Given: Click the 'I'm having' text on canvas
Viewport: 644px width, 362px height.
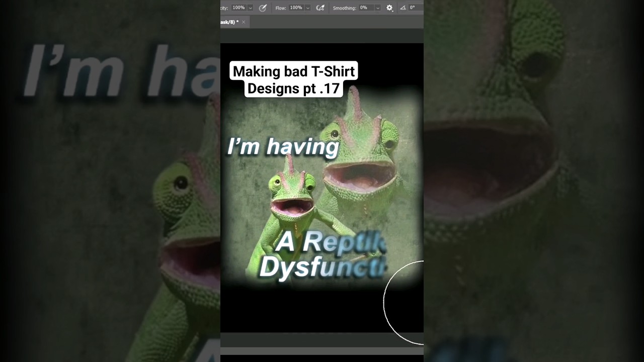Looking at the screenshot, I should pyautogui.click(x=283, y=147).
